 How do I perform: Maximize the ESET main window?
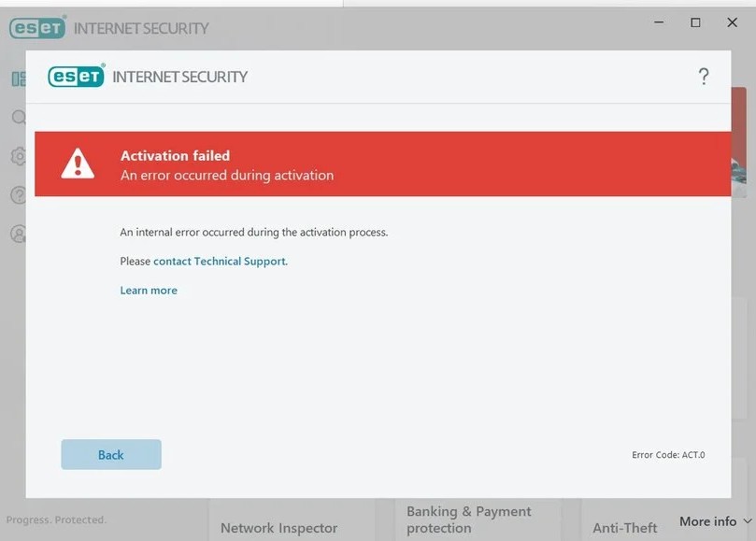coord(695,22)
